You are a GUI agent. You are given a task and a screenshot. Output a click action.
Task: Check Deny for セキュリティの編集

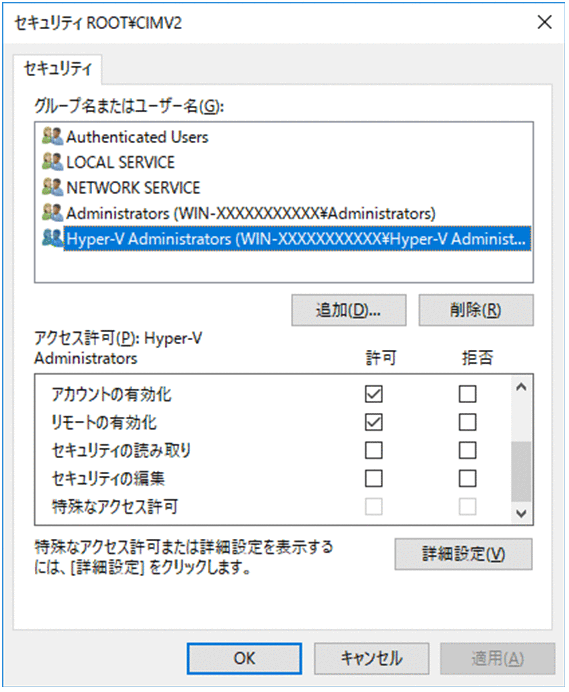(467, 478)
